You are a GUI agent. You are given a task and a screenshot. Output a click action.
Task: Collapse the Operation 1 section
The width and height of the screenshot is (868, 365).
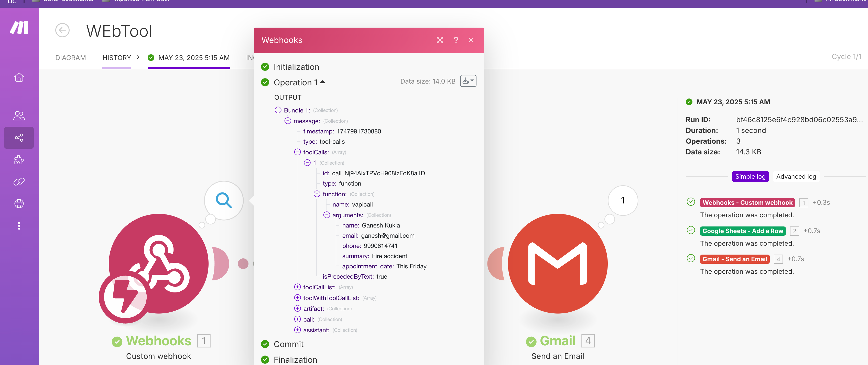[299, 83]
